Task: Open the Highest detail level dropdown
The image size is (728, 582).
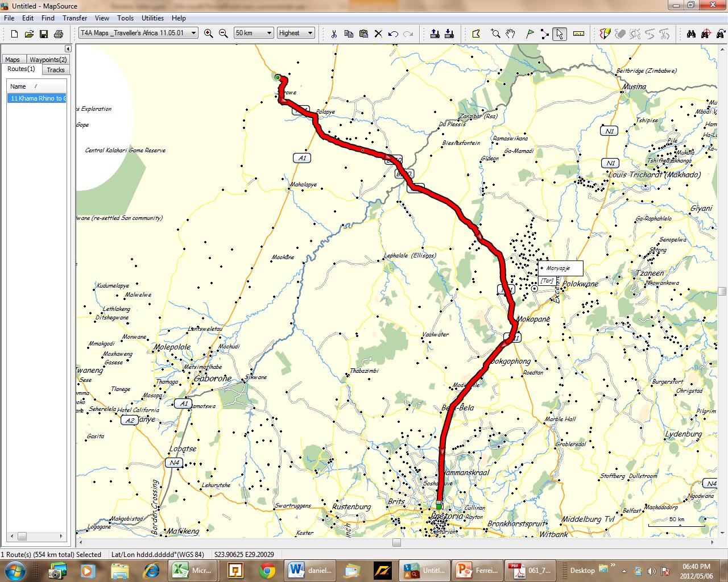Action: point(296,33)
